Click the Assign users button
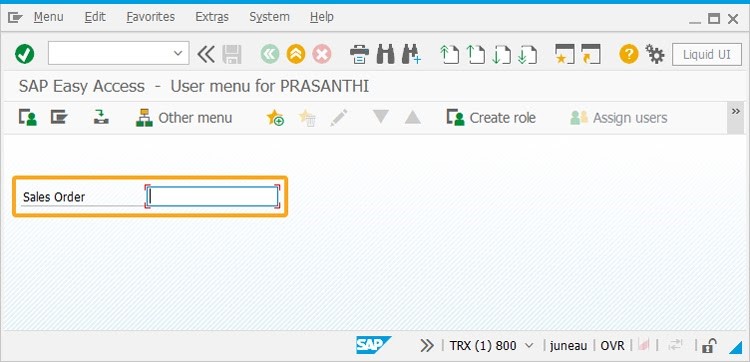750x362 pixels. (618, 118)
